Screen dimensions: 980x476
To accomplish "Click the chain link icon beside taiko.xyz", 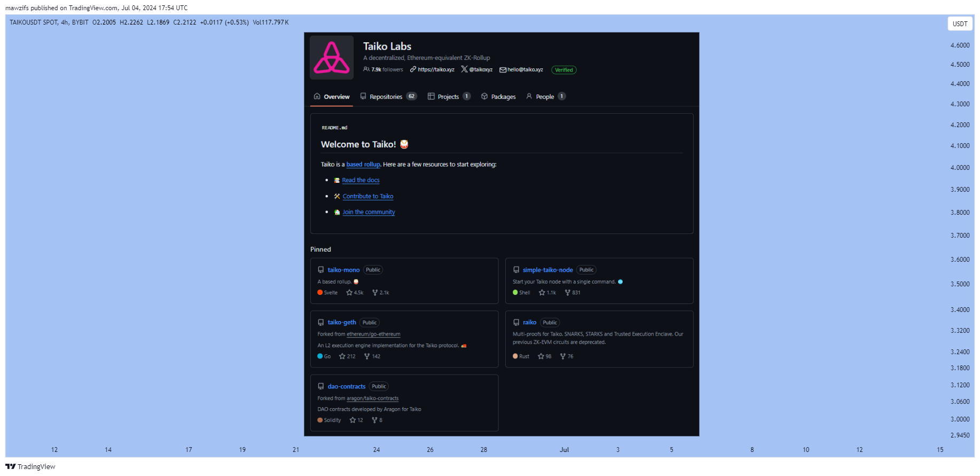I will click(x=413, y=69).
